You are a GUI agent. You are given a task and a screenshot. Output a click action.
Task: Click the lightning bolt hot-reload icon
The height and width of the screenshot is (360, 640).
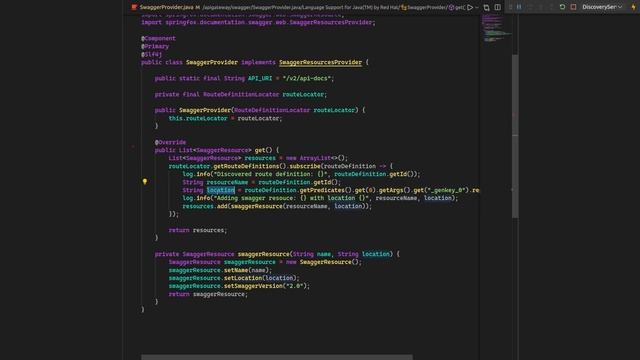pos(634,7)
